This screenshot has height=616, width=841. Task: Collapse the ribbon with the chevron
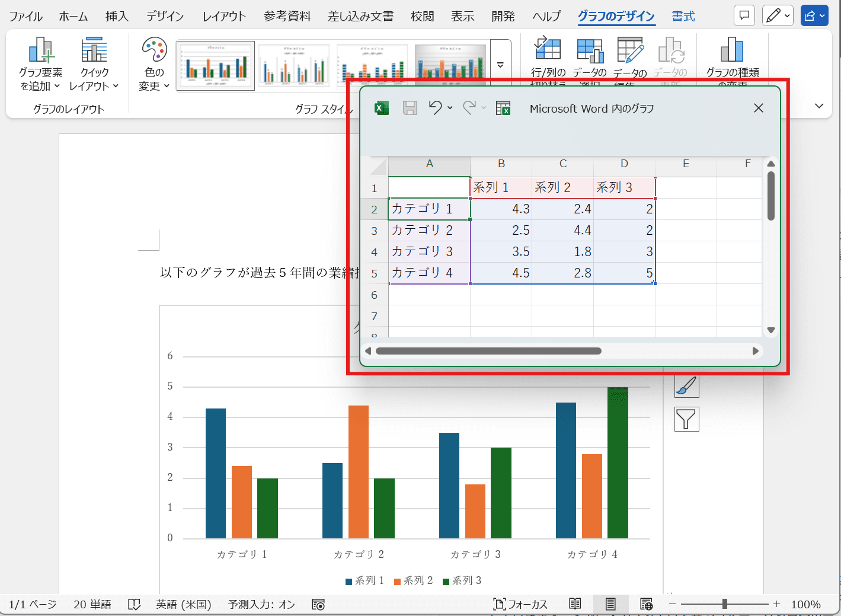(x=819, y=106)
